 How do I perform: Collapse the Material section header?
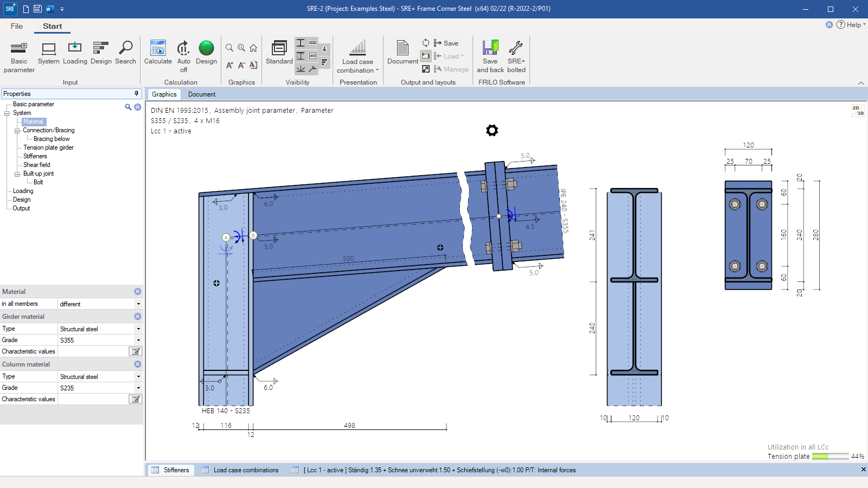tap(137, 292)
